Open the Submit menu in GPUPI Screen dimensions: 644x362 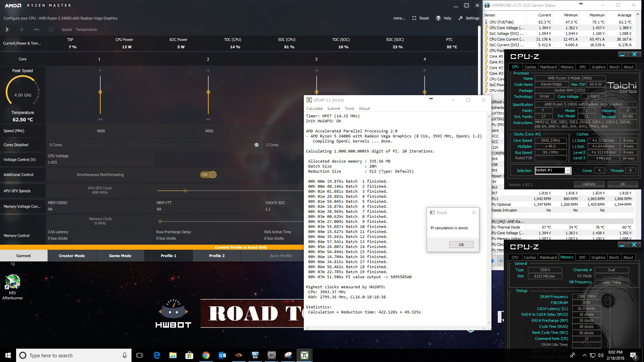click(333, 109)
